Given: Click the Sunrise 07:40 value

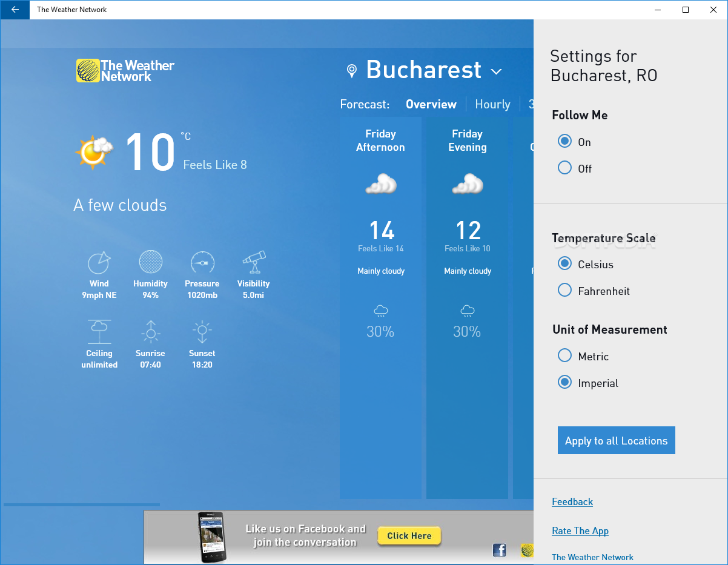Looking at the screenshot, I should point(150,365).
